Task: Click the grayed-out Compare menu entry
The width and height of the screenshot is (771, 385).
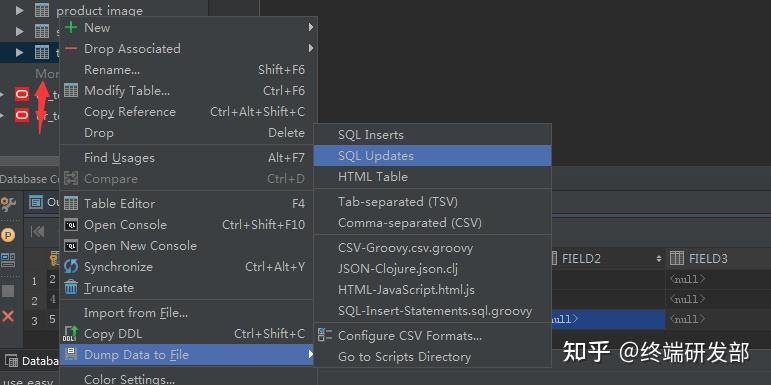Action: click(x=186, y=179)
